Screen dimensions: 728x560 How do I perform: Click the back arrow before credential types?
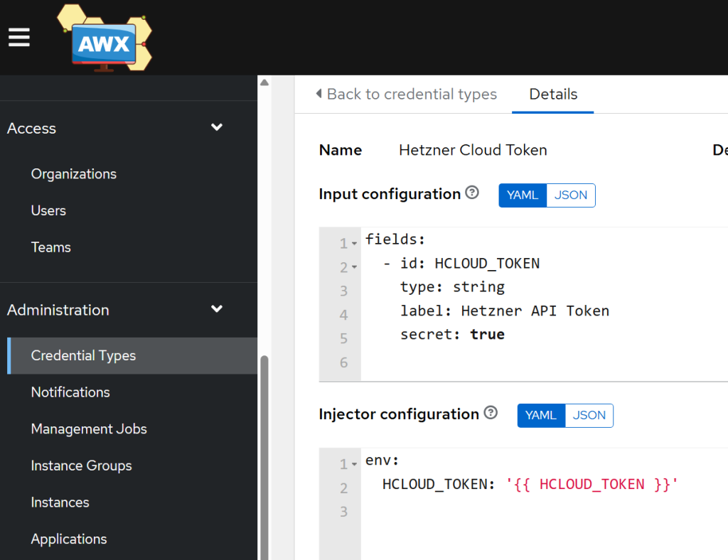pos(318,93)
